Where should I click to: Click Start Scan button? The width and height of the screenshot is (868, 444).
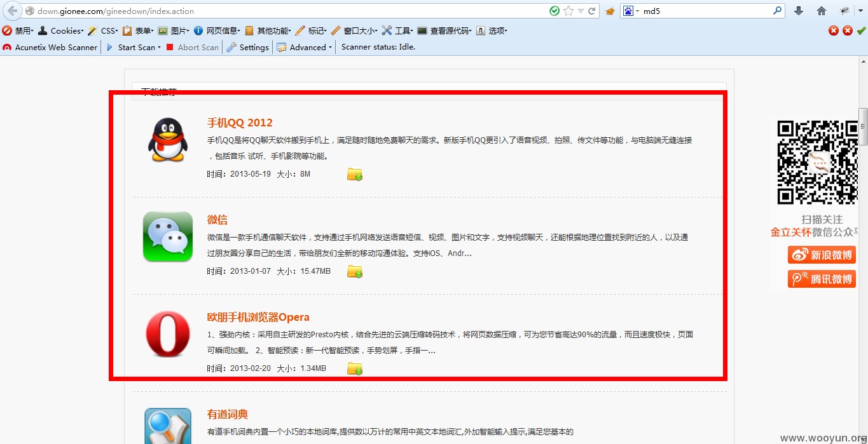click(x=132, y=47)
